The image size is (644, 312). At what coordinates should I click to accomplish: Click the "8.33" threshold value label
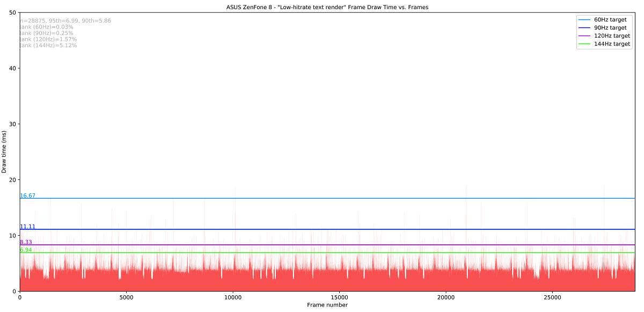click(26, 242)
